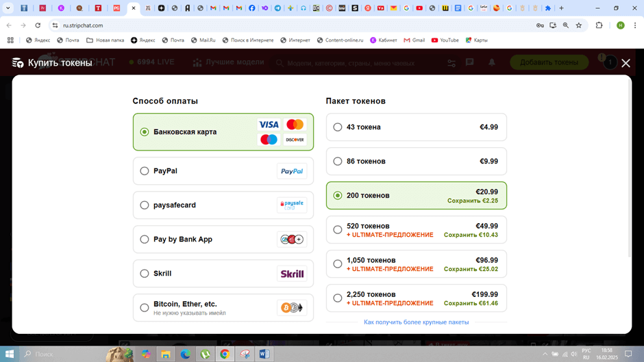
Task: Click the paysafecard logo icon
Action: tap(292, 205)
